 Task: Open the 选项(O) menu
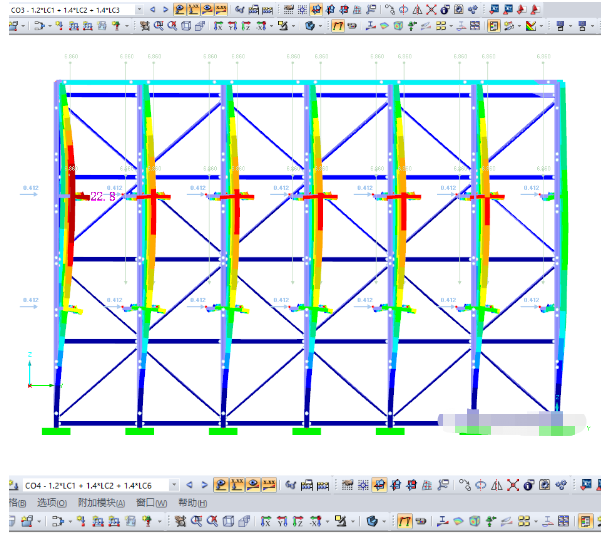(x=49, y=503)
